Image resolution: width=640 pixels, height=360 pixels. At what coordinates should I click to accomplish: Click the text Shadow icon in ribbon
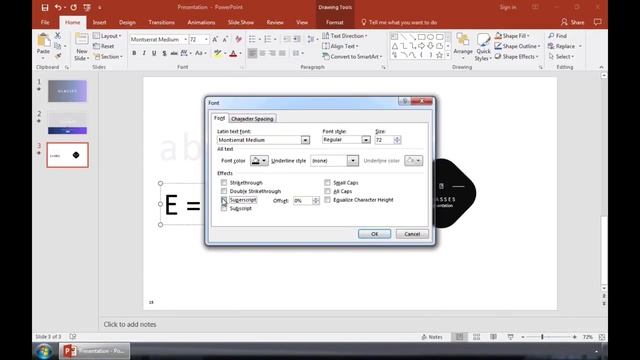click(164, 53)
